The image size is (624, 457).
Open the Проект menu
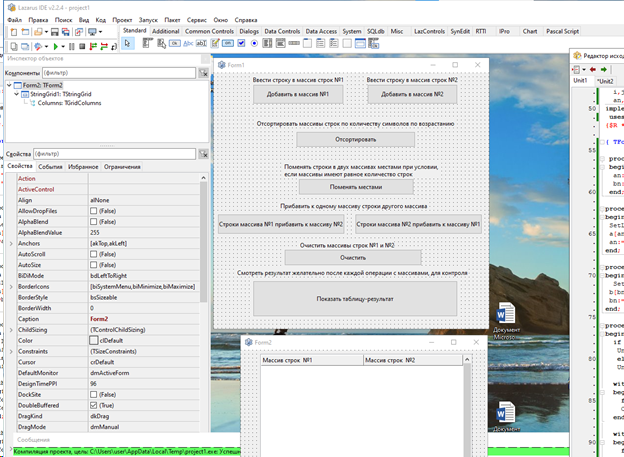[122, 19]
